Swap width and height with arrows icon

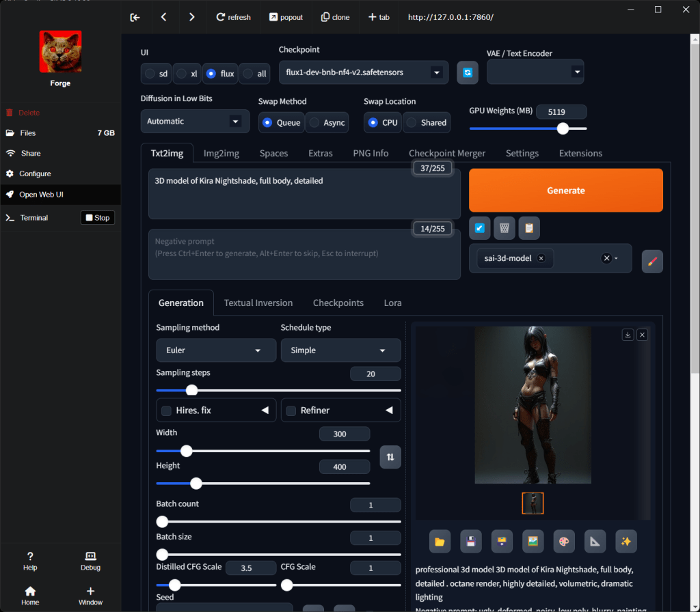click(x=390, y=457)
